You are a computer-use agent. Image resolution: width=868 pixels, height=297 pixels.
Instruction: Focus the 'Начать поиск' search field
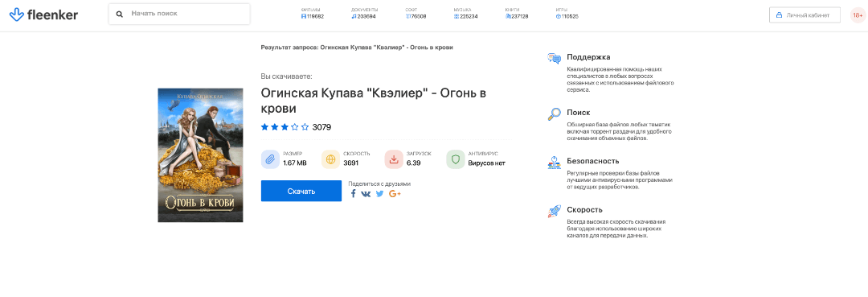[x=179, y=14]
